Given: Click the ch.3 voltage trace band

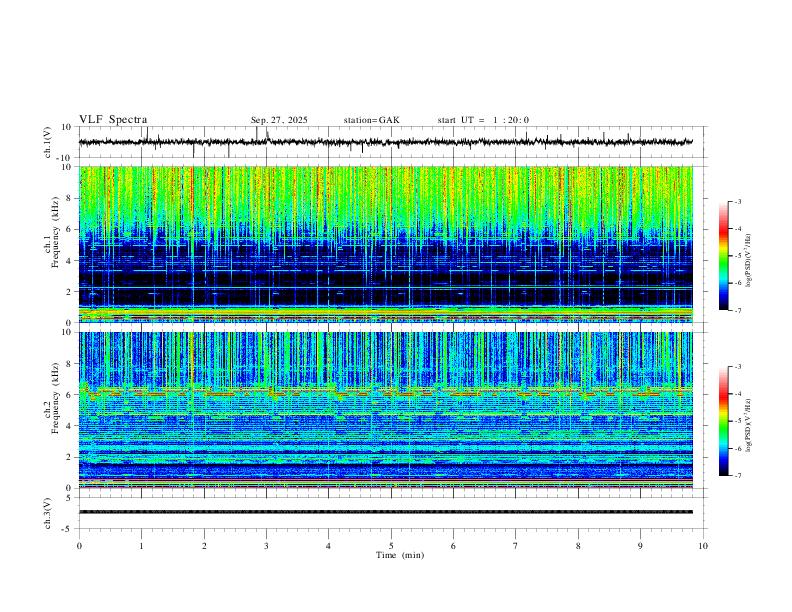Looking at the screenshot, I should pyautogui.click(x=386, y=512).
